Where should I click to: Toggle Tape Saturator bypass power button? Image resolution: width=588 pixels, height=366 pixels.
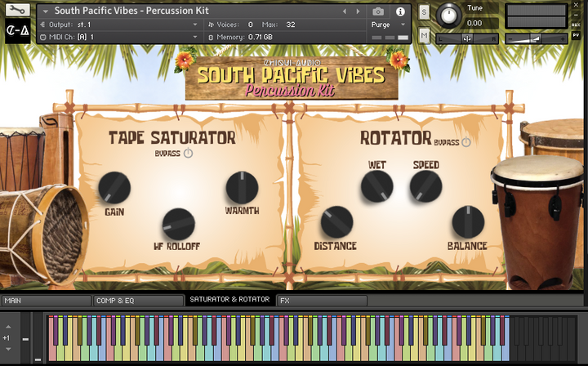pyautogui.click(x=189, y=153)
